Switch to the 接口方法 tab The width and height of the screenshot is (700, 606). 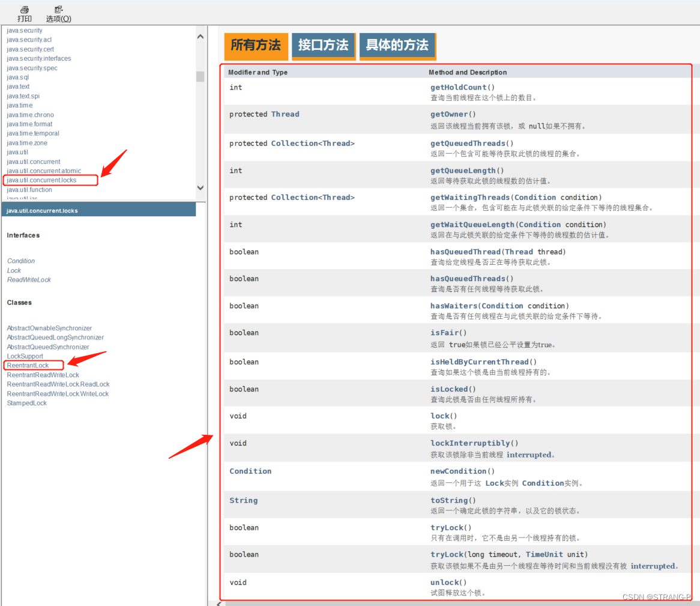point(323,46)
